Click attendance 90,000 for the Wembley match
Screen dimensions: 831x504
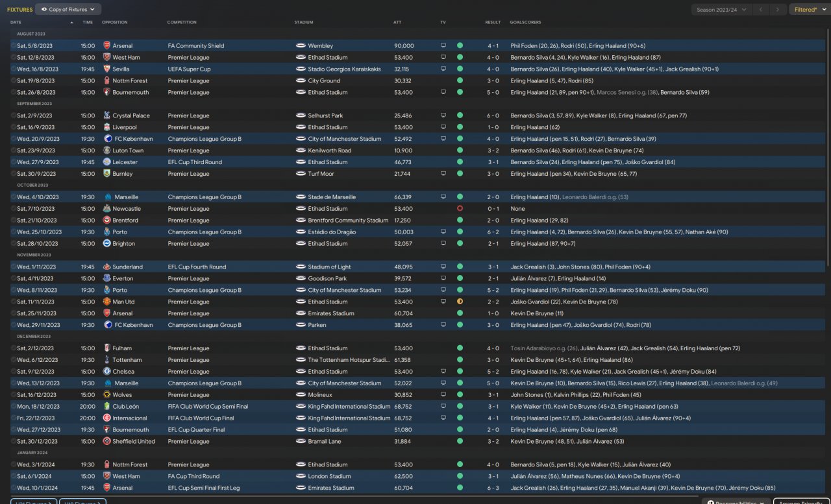(x=404, y=46)
